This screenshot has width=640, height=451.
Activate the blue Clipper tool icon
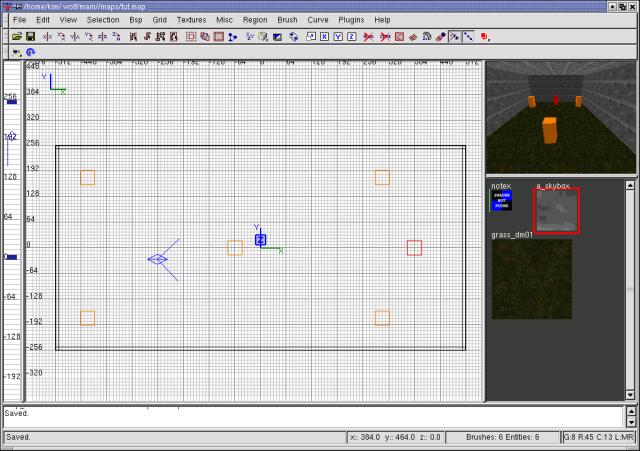tap(233, 37)
